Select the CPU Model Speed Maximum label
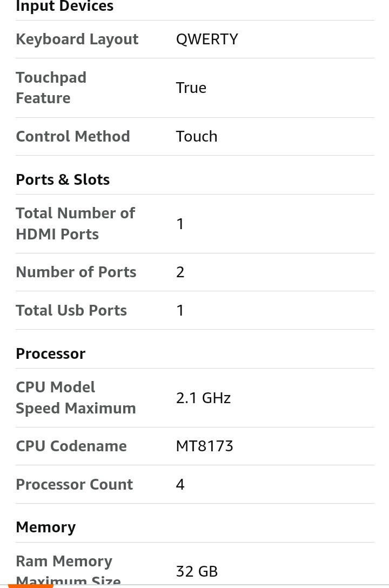The image size is (389, 588). click(x=76, y=398)
